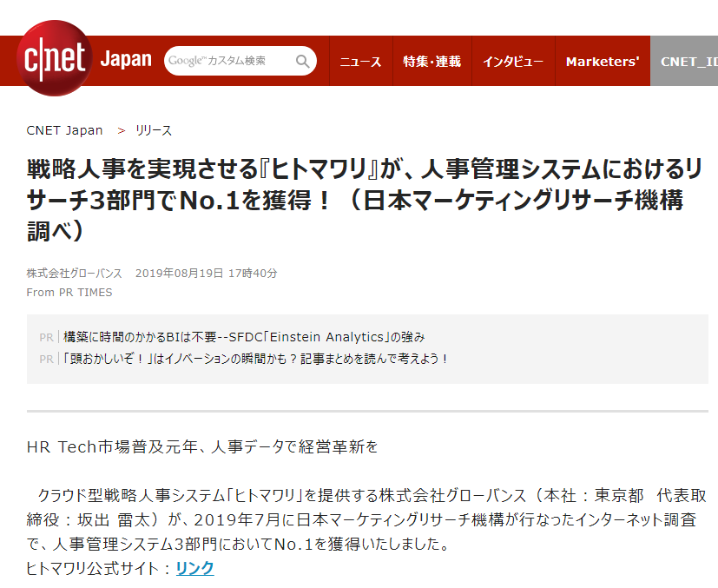Open the CNET logo homepage link
718x588 pixels.
[55, 58]
